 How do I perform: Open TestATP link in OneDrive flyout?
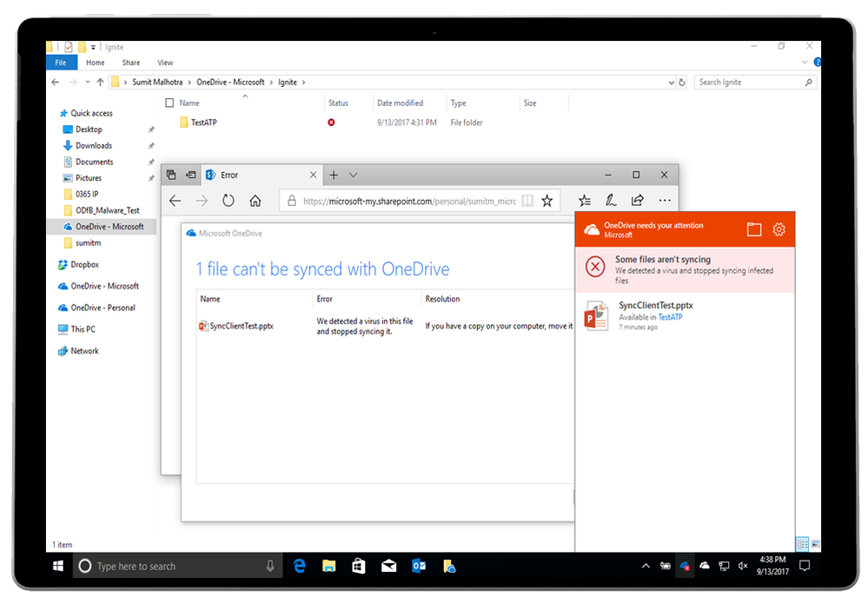(x=671, y=317)
